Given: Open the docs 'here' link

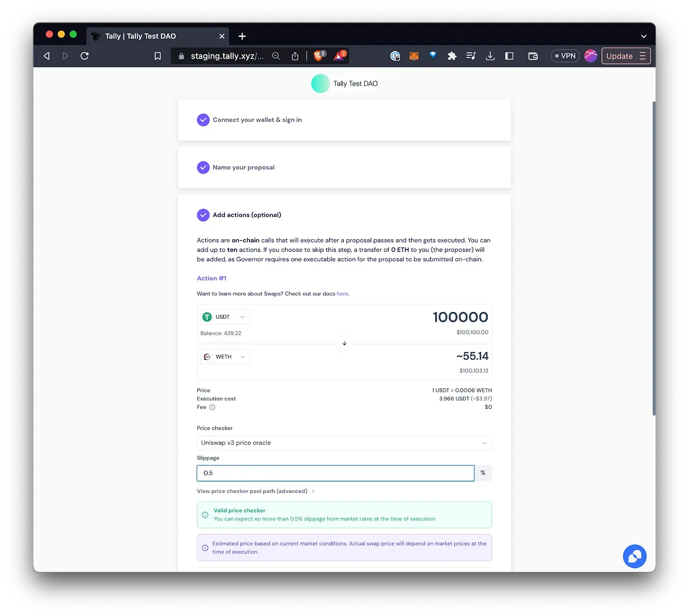Looking at the screenshot, I should 343,294.
